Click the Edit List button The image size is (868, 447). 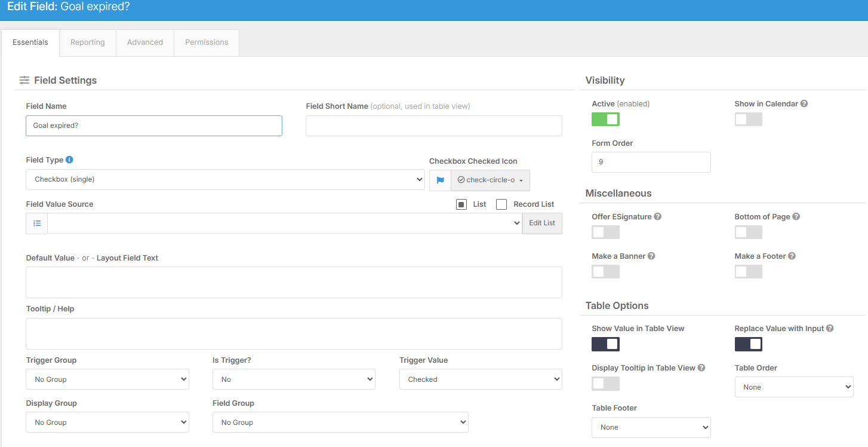542,223
